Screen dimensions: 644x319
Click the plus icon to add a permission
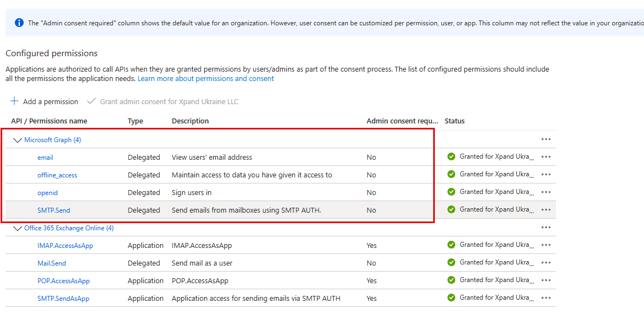tap(15, 101)
